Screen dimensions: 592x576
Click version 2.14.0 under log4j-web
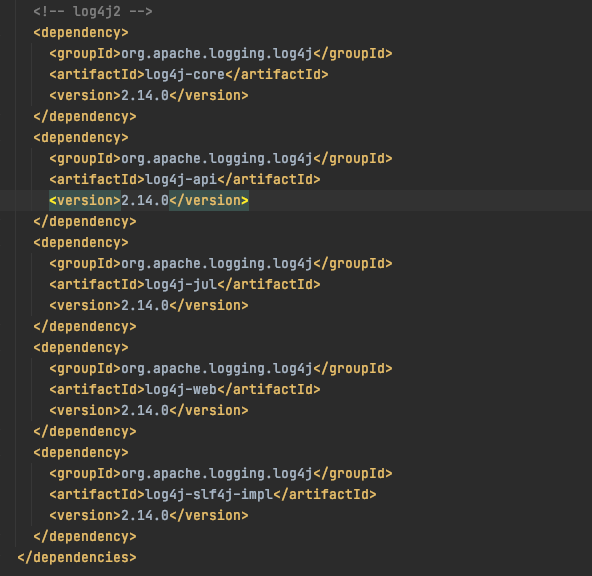[145, 410]
